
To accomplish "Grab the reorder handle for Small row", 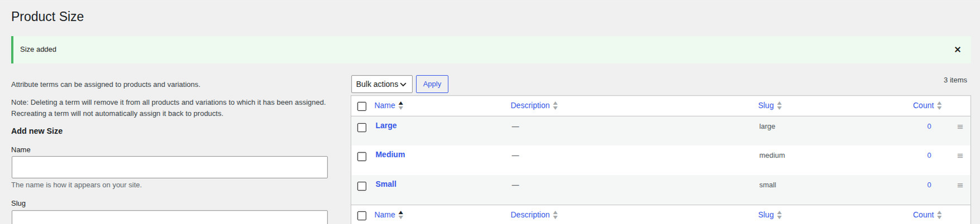I will 960,185.
